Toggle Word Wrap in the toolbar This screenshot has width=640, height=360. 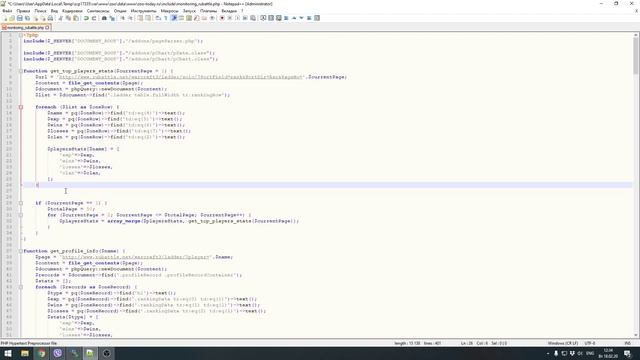click(x=158, y=18)
